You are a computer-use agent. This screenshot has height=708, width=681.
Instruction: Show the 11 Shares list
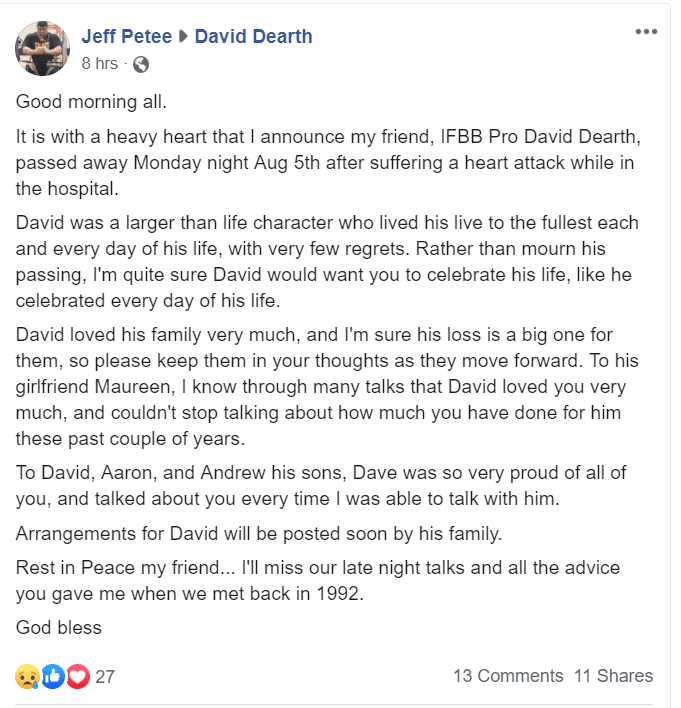[x=613, y=676]
